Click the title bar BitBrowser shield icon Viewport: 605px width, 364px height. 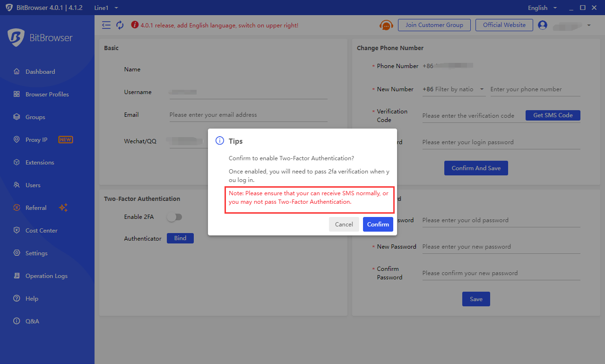point(9,8)
